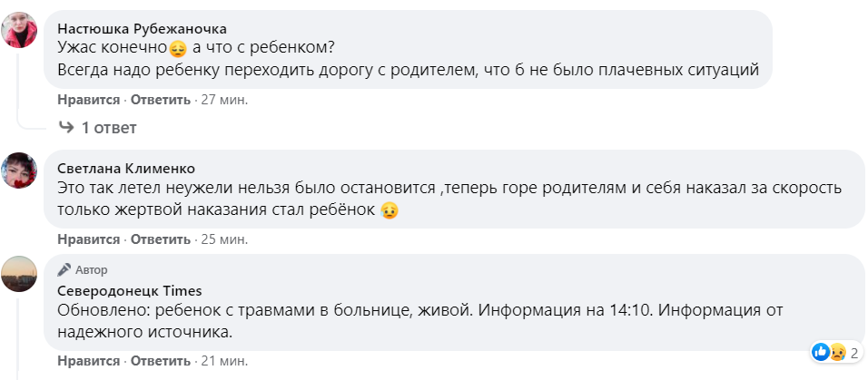Open Северодонецк Times page name link
This screenshot has height=380, width=868.
tap(129, 290)
